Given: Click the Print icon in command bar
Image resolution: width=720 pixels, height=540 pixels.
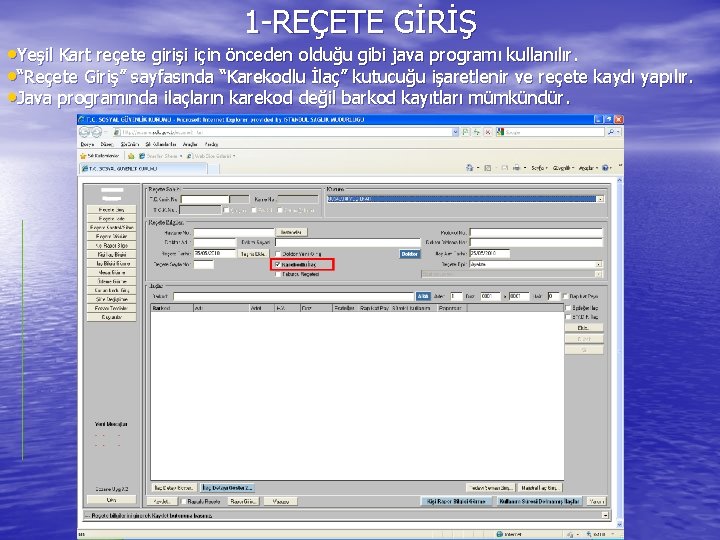Looking at the screenshot, I should pos(516,168).
